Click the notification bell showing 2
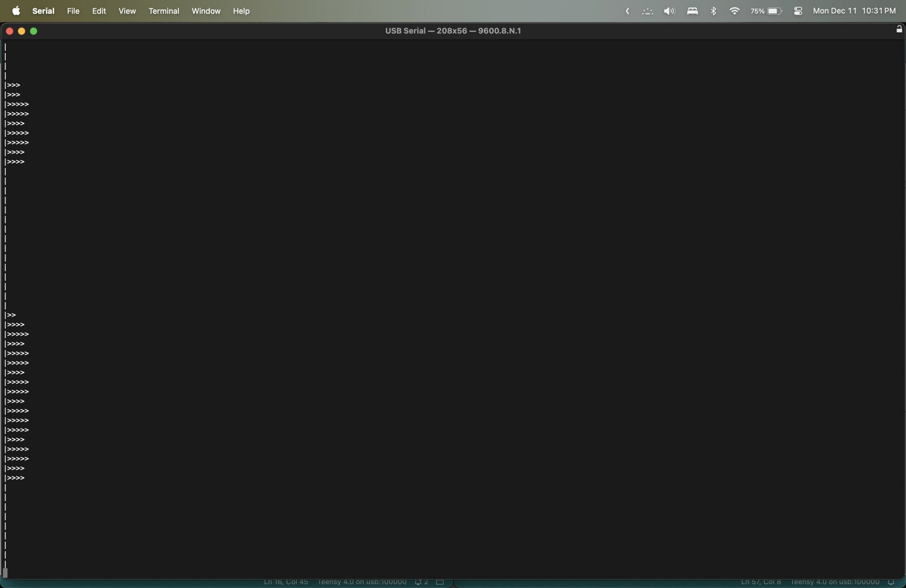 (422, 582)
